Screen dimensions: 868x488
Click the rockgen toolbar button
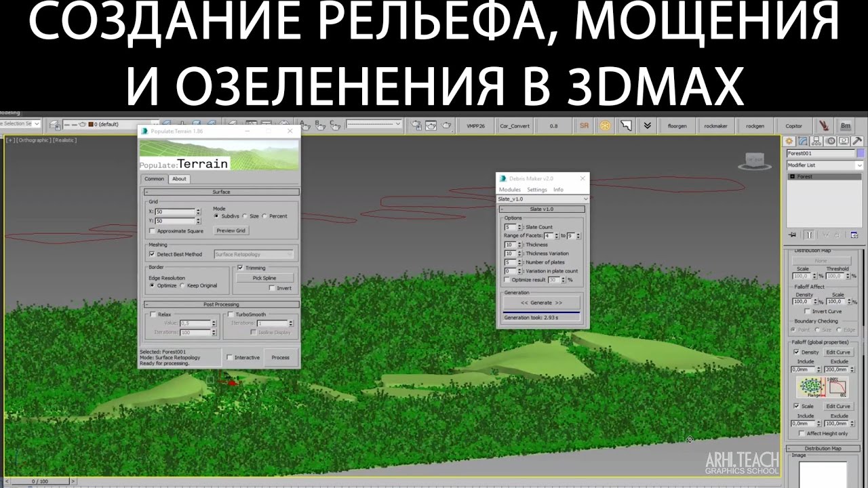pyautogui.click(x=755, y=125)
